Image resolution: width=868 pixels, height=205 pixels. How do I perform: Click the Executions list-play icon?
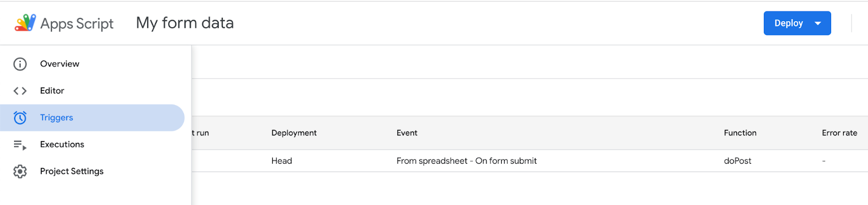click(x=20, y=145)
